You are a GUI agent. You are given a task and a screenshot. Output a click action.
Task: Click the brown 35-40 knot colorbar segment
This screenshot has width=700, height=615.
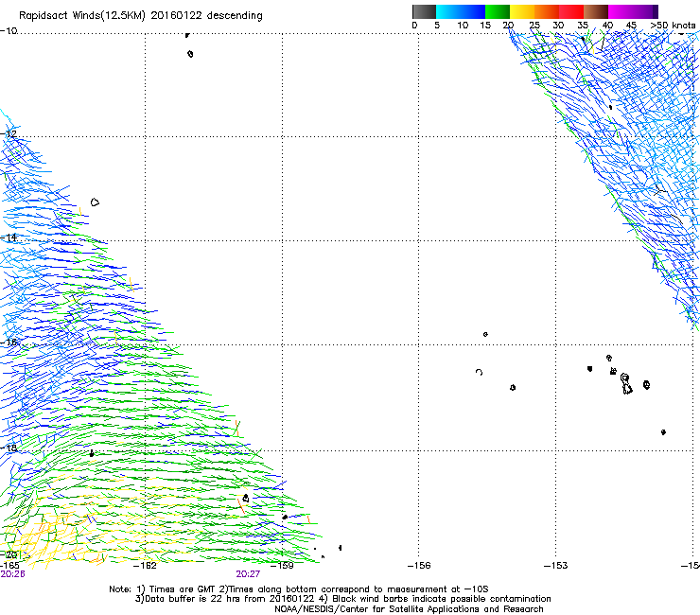[596, 11]
